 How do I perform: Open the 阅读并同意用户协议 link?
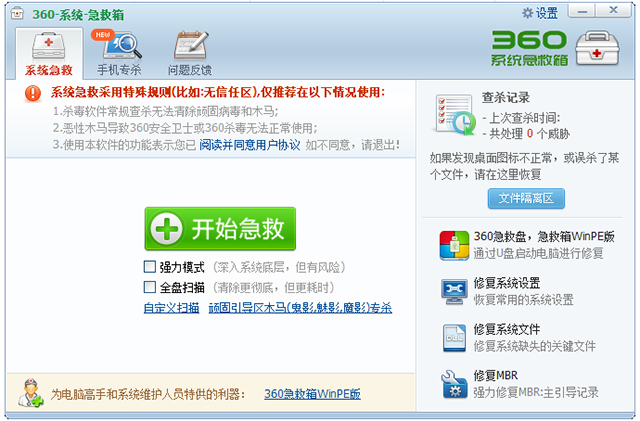point(249,145)
